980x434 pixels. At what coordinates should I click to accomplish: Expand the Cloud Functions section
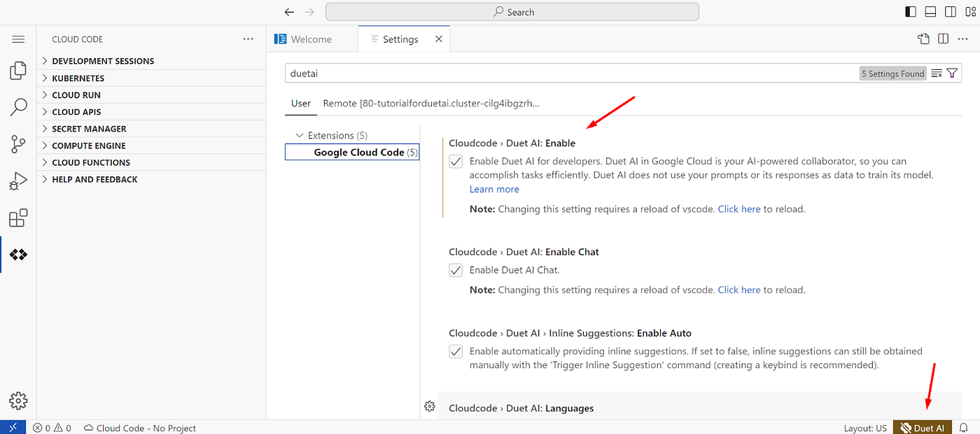pos(151,162)
